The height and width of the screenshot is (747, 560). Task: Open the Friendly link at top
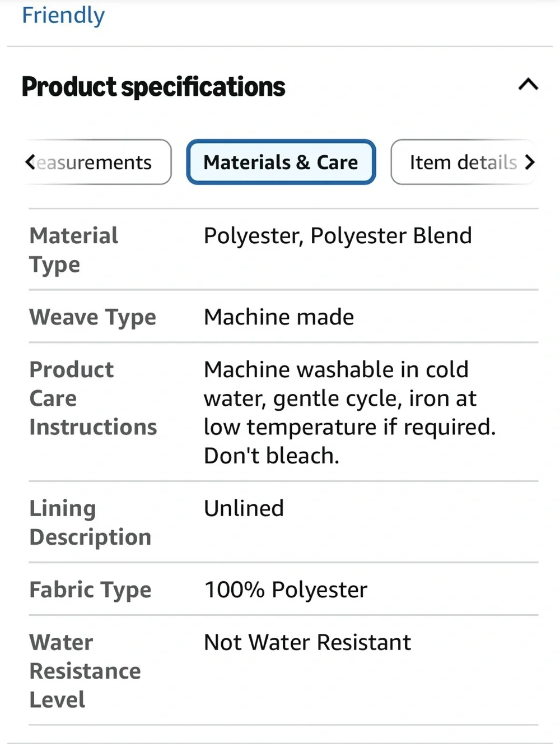[x=63, y=15]
